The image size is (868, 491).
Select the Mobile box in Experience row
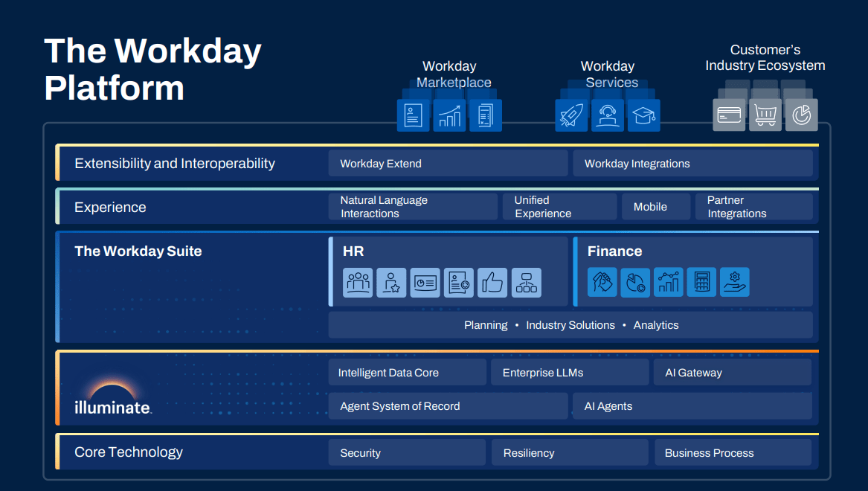(x=655, y=206)
